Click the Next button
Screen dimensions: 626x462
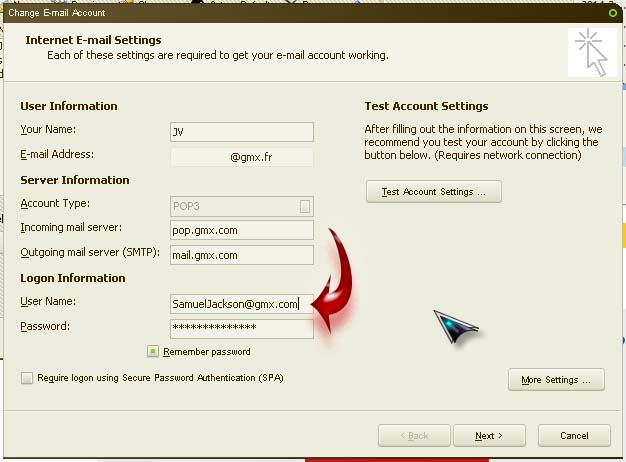pos(489,436)
